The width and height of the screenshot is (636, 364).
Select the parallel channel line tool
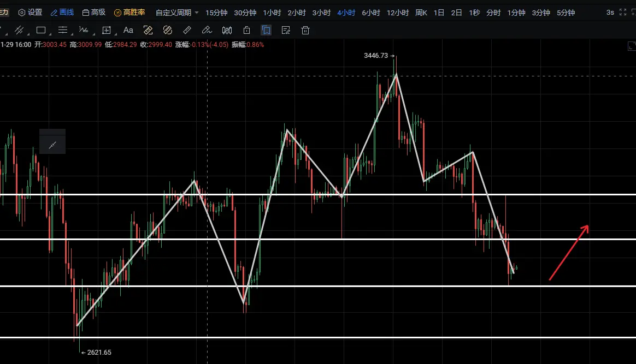[x=19, y=30]
